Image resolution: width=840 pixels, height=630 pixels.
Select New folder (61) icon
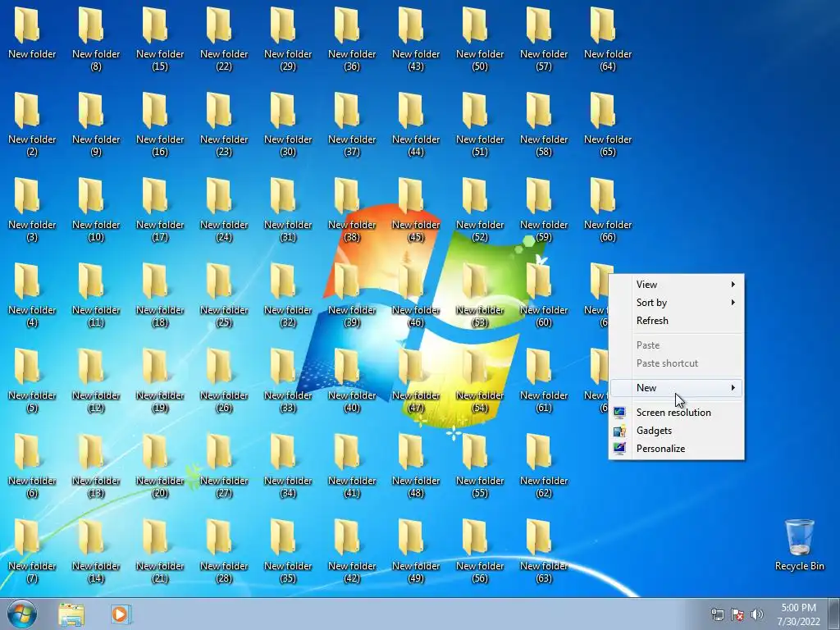coord(538,367)
